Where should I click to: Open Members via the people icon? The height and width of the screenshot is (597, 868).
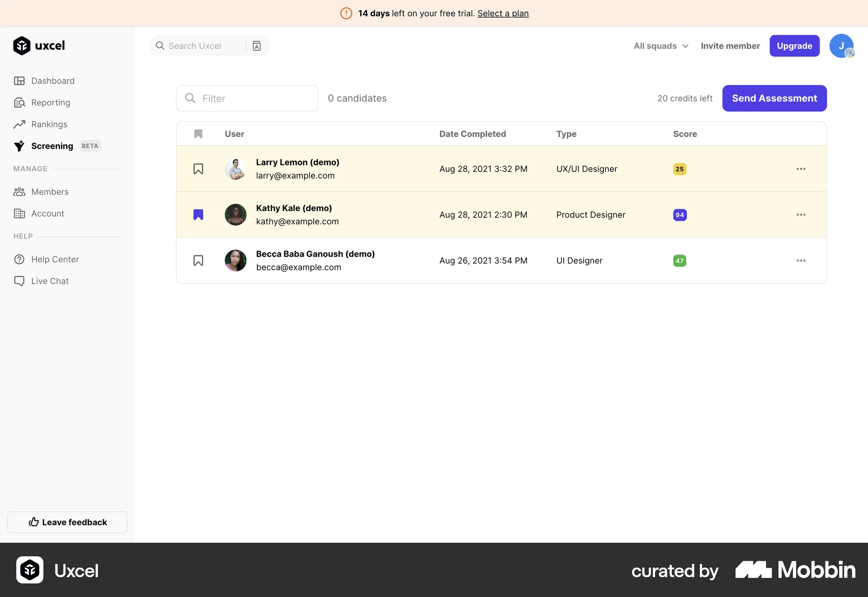[x=20, y=192]
